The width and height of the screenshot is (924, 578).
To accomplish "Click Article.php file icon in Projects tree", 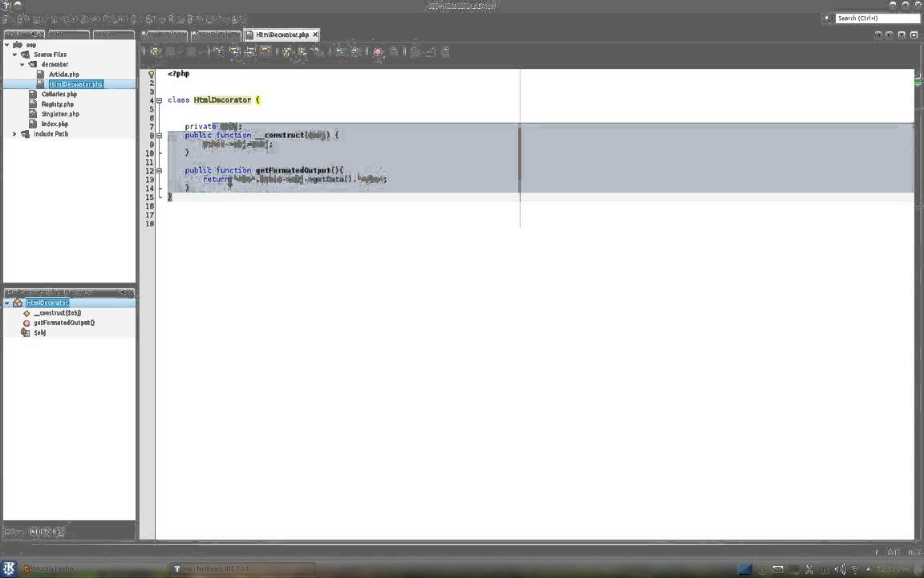I will click(x=41, y=75).
